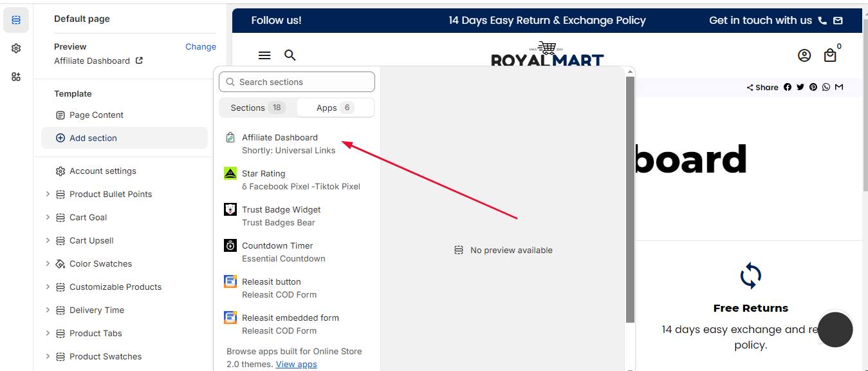Expand the Delivery Time section
Image resolution: width=868 pixels, height=371 pixels.
(x=48, y=310)
